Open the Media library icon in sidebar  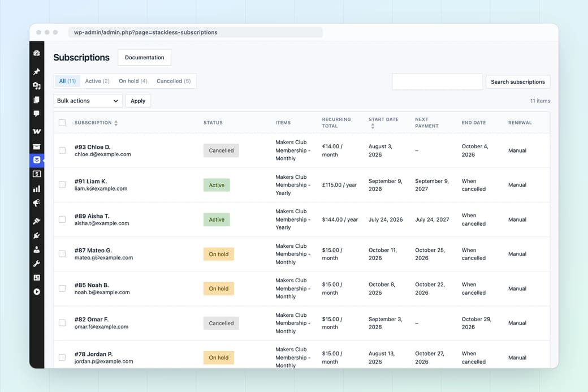point(36,86)
